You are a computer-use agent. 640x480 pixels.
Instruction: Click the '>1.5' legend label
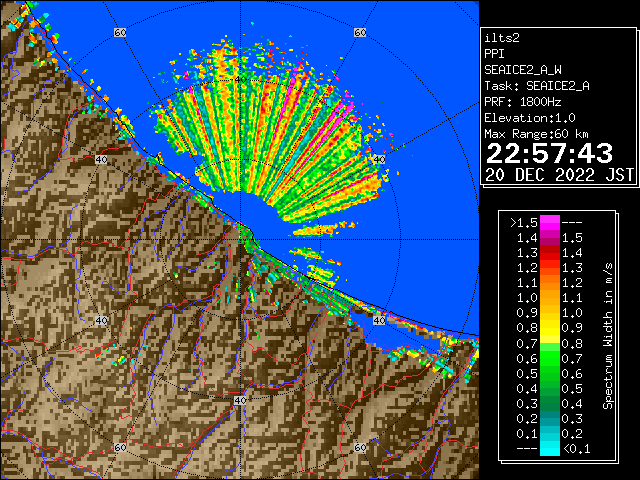point(524,223)
